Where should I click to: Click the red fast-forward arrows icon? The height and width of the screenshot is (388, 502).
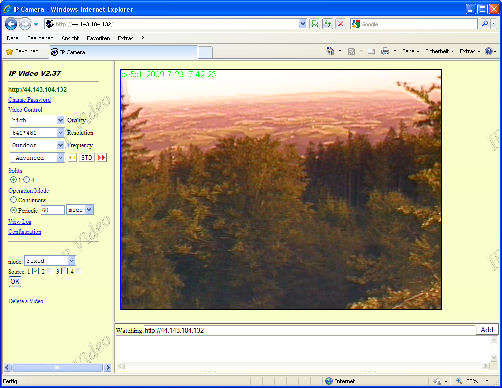[x=102, y=157]
